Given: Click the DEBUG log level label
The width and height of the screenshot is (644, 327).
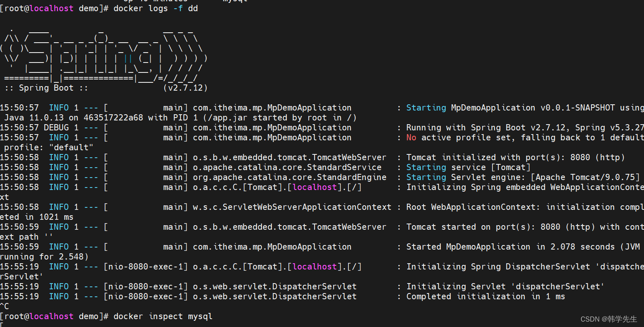Looking at the screenshot, I should 56,127.
